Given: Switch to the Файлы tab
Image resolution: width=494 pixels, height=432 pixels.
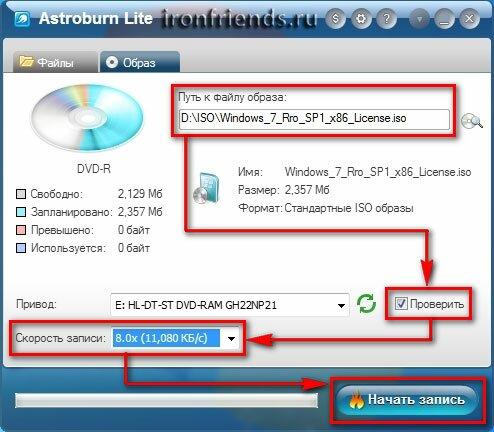Looking at the screenshot, I should coord(55,62).
